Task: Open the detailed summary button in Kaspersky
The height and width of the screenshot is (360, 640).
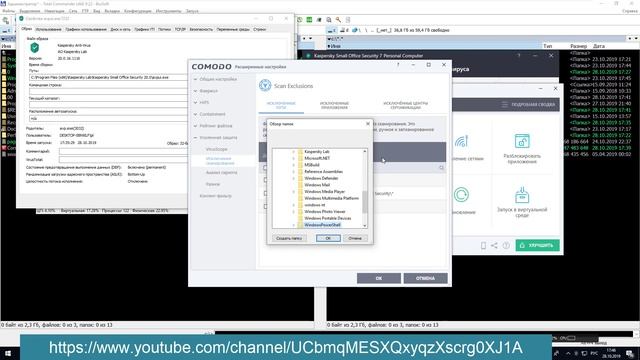Action: point(529,104)
